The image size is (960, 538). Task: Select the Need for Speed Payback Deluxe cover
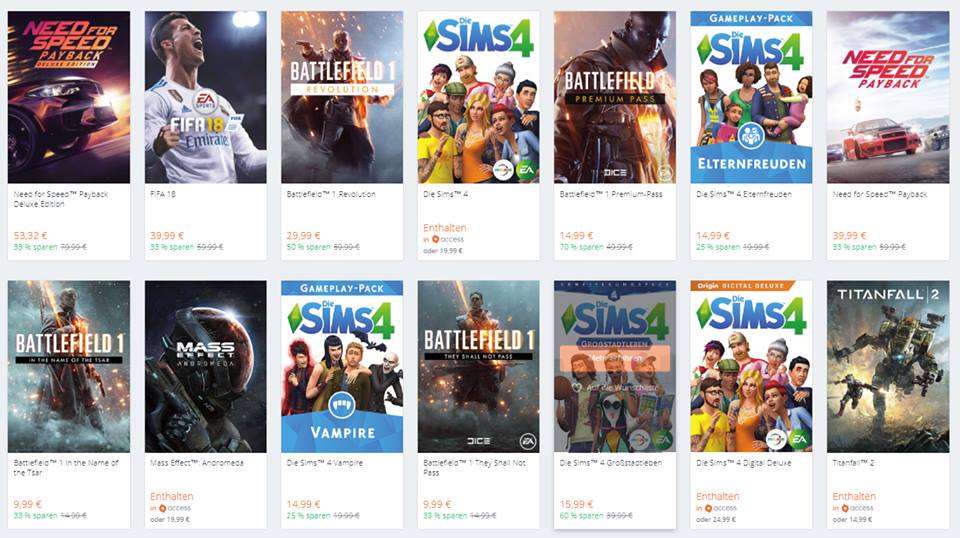pyautogui.click(x=69, y=97)
